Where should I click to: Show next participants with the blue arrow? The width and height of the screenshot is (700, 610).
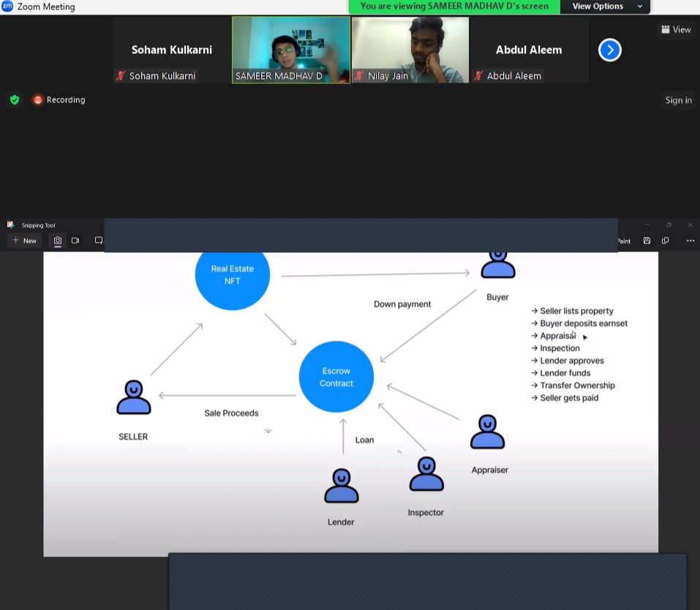tap(610, 50)
